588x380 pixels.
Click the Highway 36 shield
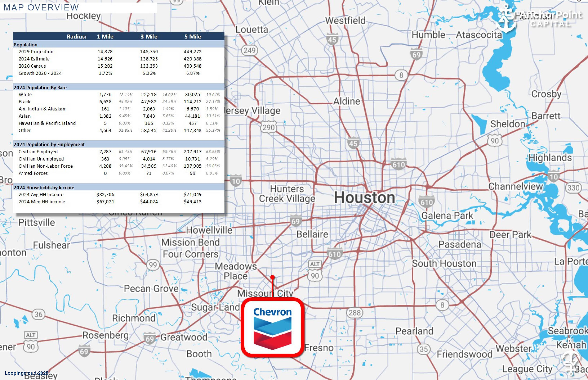[38, 314]
